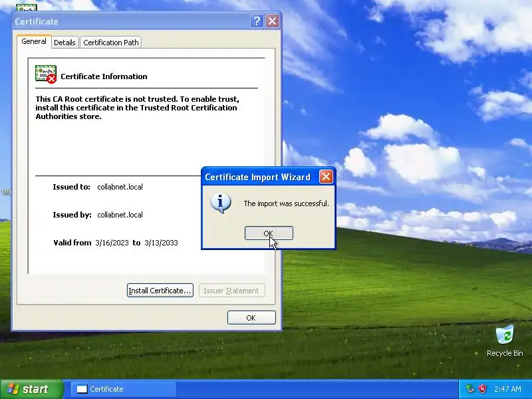
Task: Click the Install Certificate button
Action: click(x=160, y=291)
